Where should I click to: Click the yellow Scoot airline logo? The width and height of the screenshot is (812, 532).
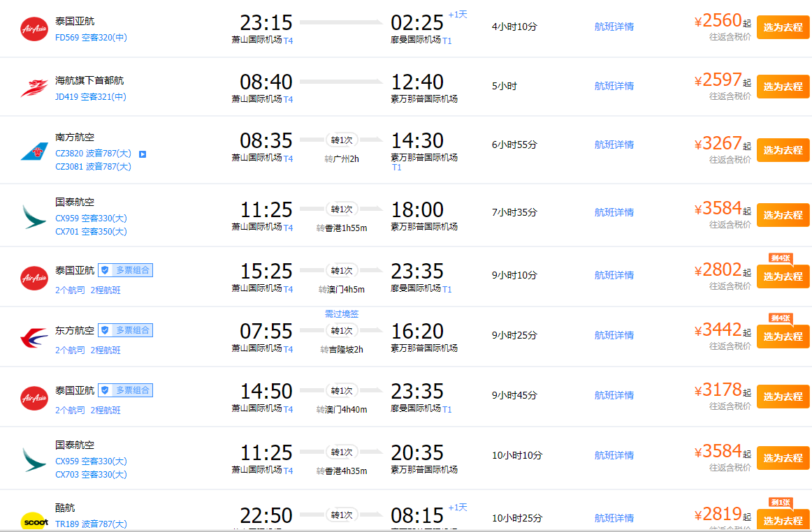coord(34,520)
